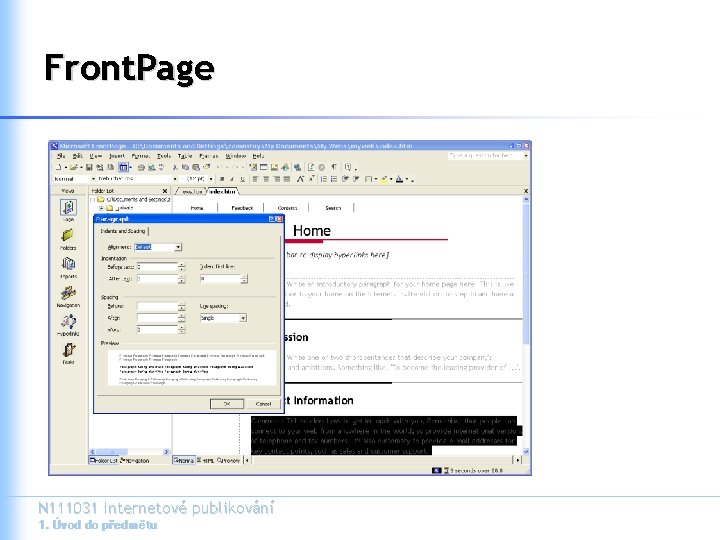
Task: Expand the _private folder in Folder List
Action: (x=101, y=208)
